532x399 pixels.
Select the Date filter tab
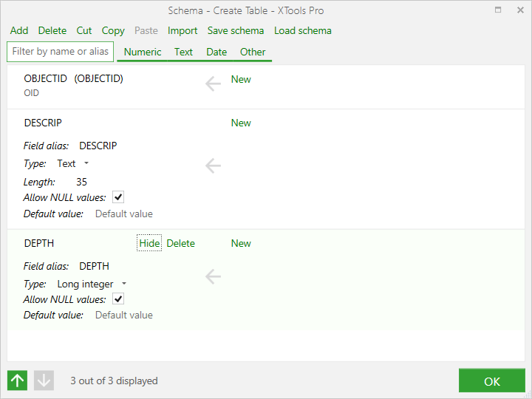coord(216,52)
